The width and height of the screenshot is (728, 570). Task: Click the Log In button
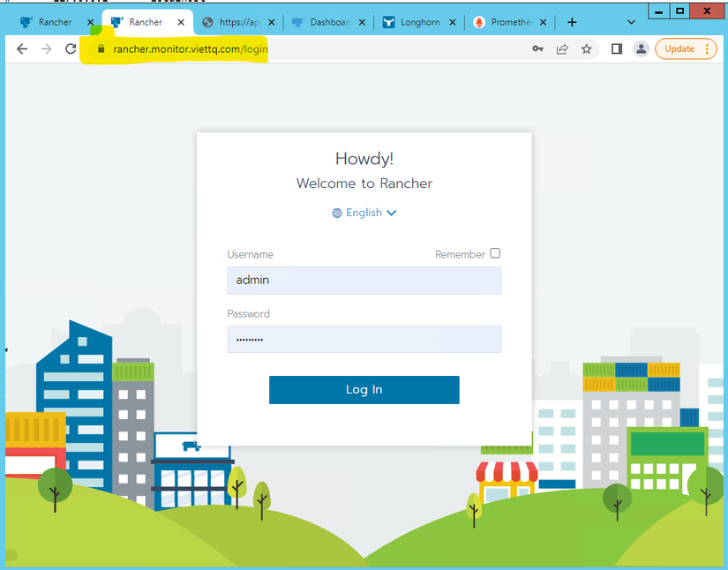click(x=364, y=390)
